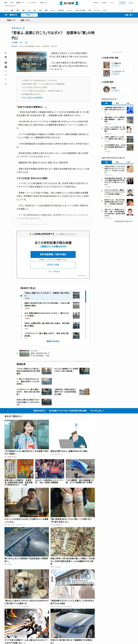This screenshot has height=644, width=138.
Task: Switch access ranking to 昨日 tab
Action: 117,103
